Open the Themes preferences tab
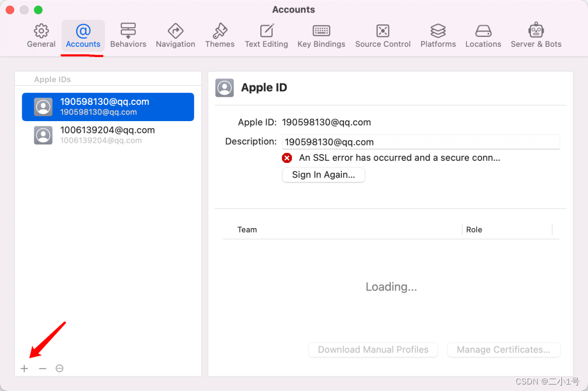This screenshot has width=588, height=391. [x=220, y=36]
